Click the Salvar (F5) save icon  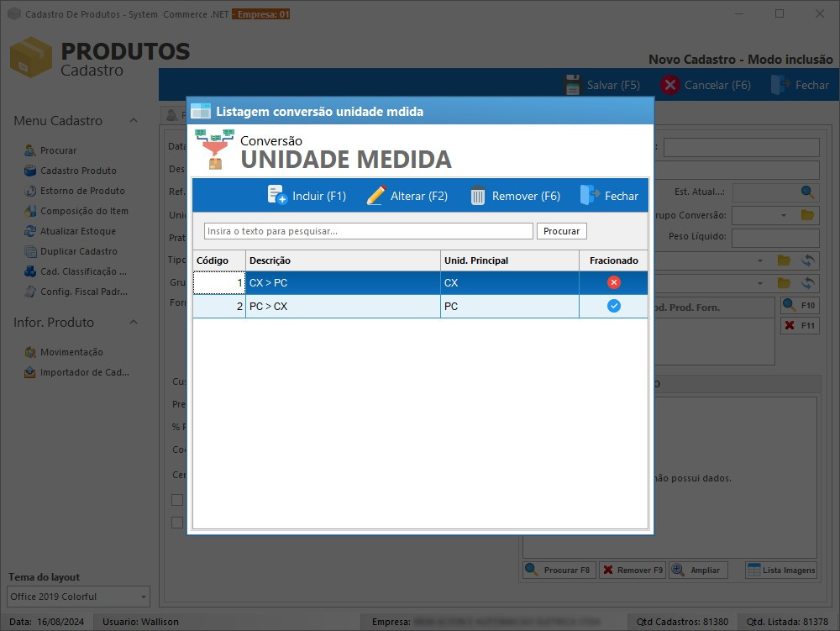tap(573, 84)
